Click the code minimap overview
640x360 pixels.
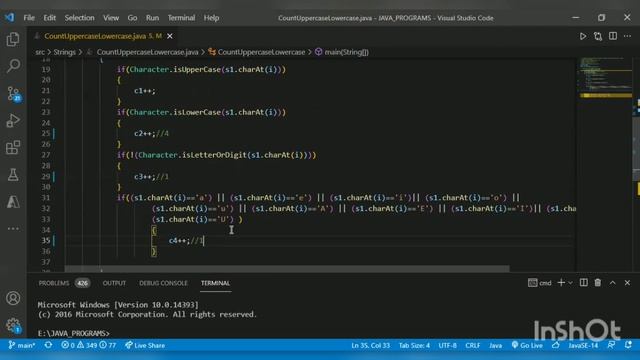pos(605,78)
